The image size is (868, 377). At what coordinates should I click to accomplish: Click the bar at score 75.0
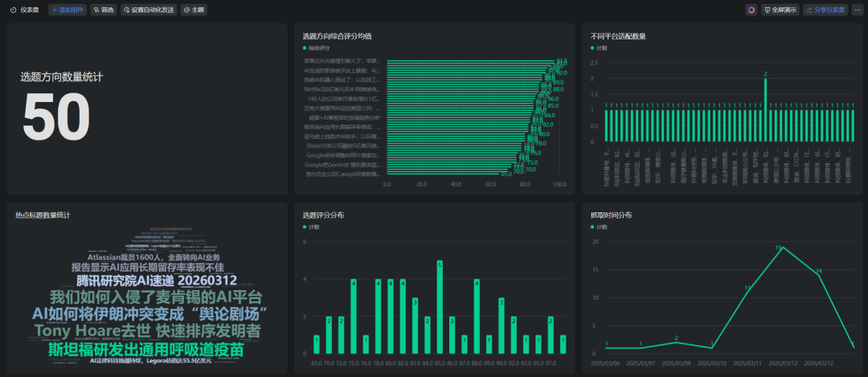click(353, 317)
